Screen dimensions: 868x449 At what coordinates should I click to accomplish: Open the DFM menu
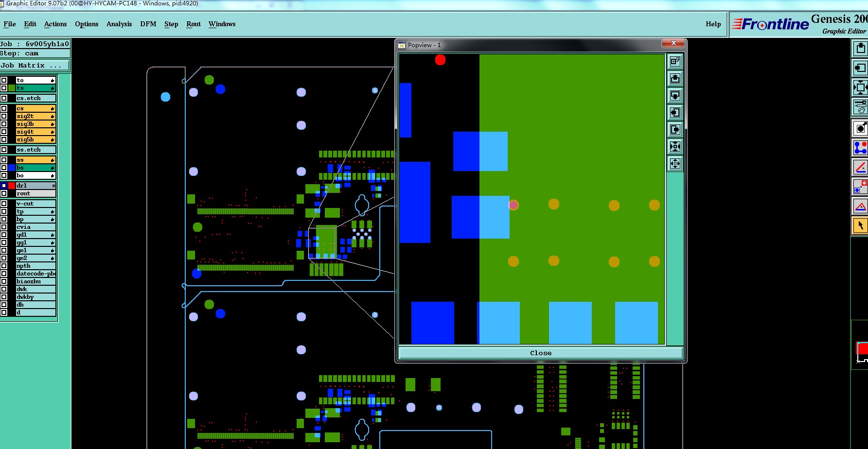[148, 24]
